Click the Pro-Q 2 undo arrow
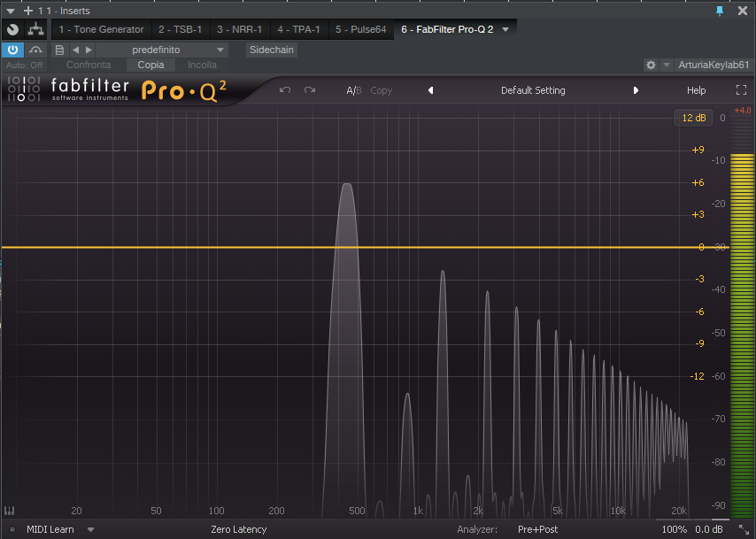756x539 pixels. pos(285,90)
